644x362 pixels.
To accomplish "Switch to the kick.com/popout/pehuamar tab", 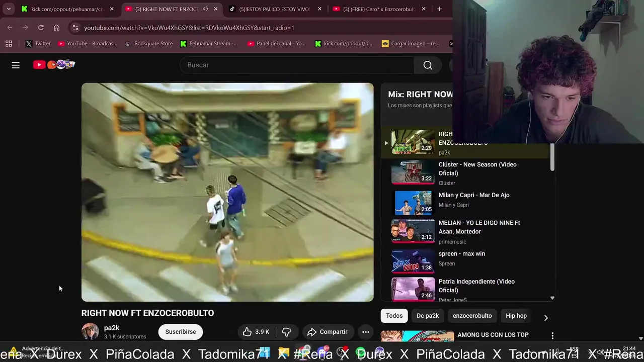I will (x=67, y=9).
